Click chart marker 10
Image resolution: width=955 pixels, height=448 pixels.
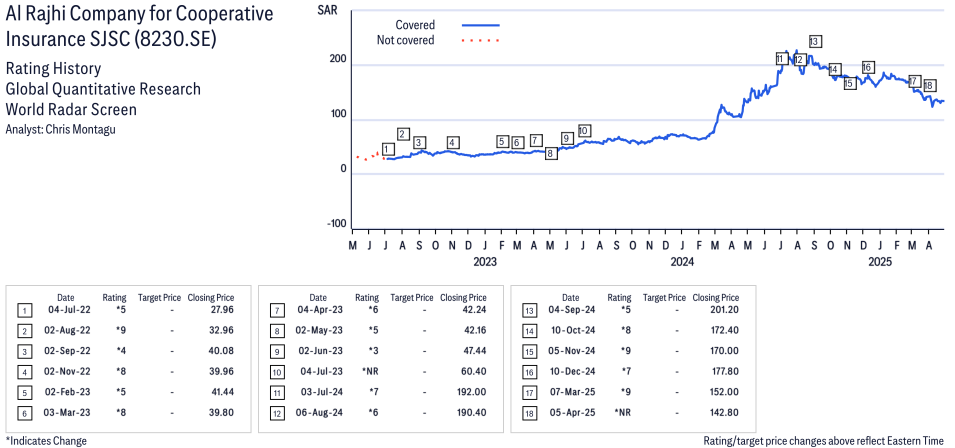583,130
